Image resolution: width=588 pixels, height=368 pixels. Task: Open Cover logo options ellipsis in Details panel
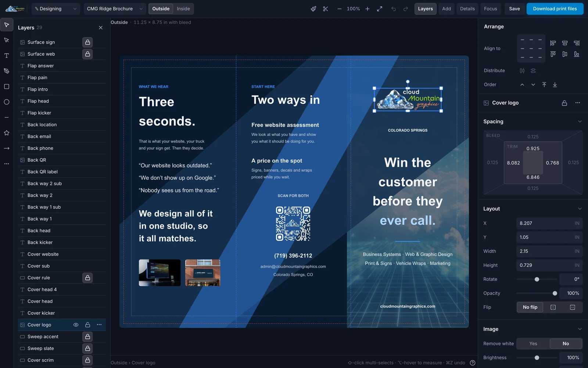click(x=578, y=103)
